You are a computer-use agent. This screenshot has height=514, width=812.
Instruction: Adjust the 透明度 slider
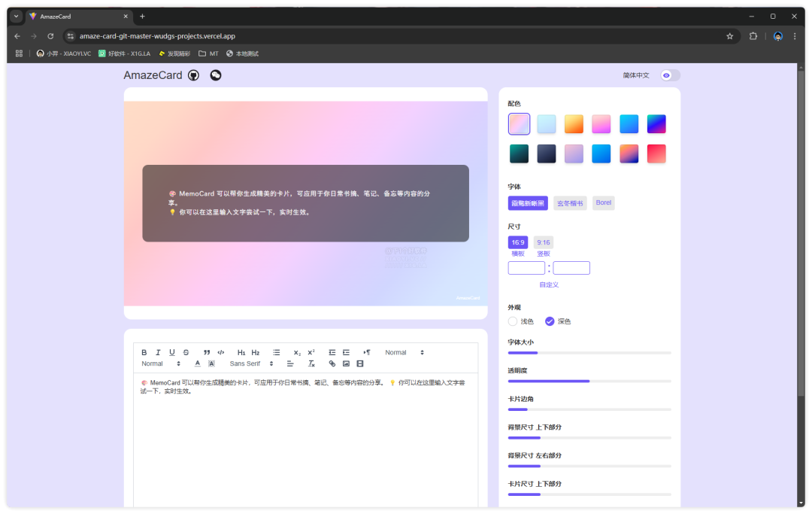point(589,382)
